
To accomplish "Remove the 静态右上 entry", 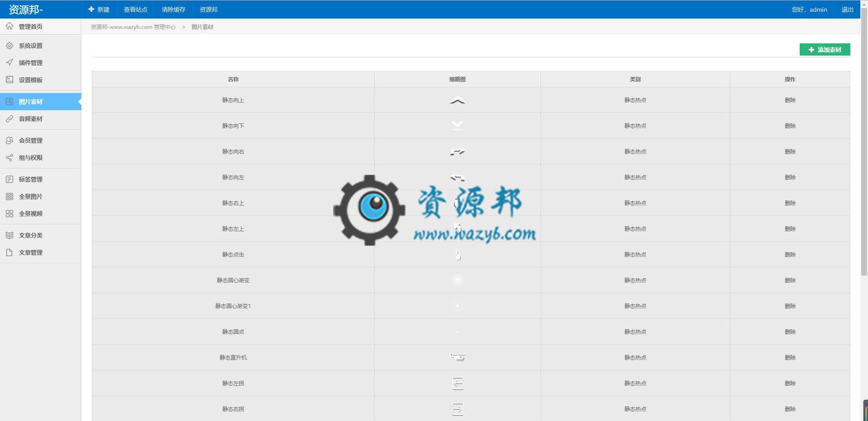I will tap(790, 203).
